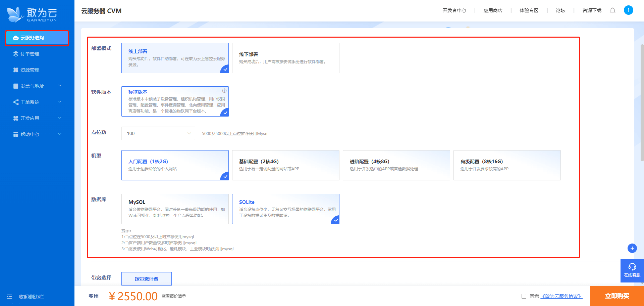Open notifications via the bell icon

[x=612, y=10]
